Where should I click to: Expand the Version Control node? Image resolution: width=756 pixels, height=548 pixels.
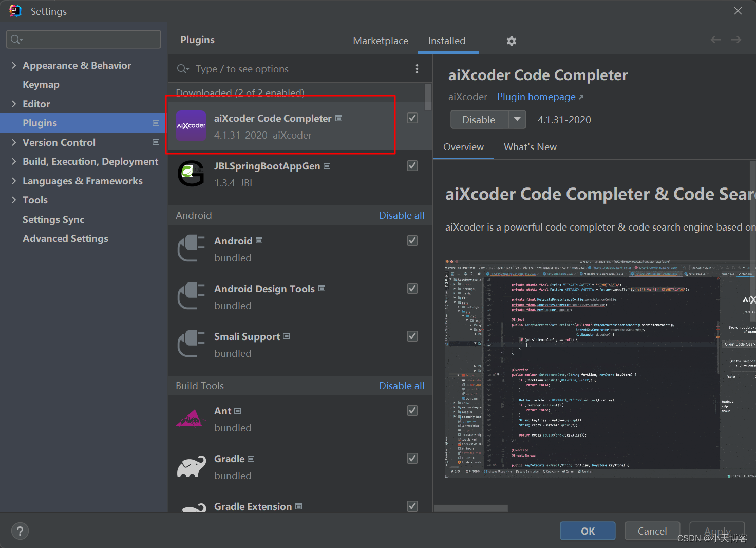[14, 142]
